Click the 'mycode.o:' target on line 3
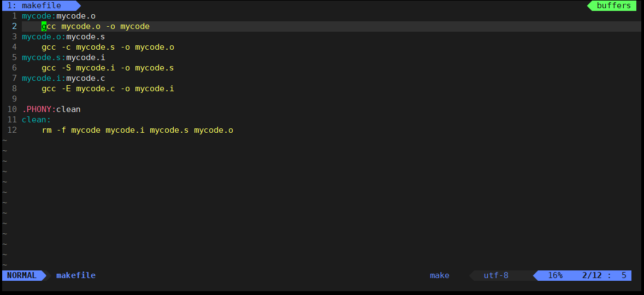Screen dimensions: 644x295 (x=44, y=37)
